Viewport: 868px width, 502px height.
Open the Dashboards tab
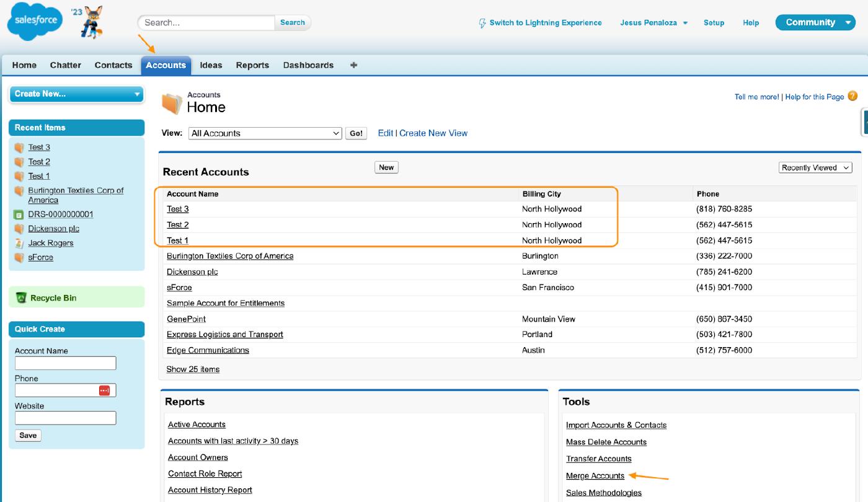pos(308,65)
